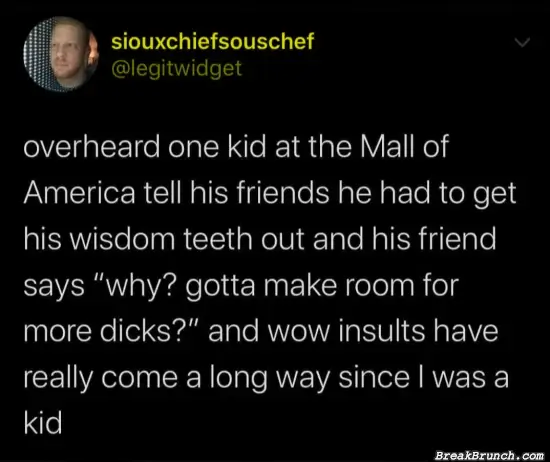The width and height of the screenshot is (550, 462).
Task: Select the 'Mall of' text in tweet
Action: tap(405, 146)
